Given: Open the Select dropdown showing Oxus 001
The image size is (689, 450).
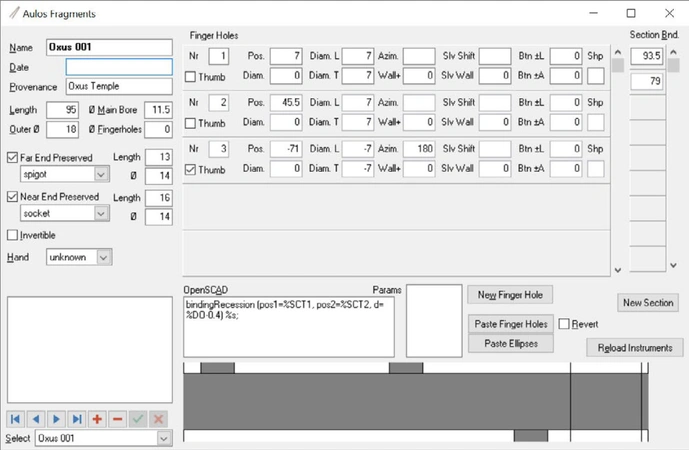Looking at the screenshot, I should [x=164, y=438].
